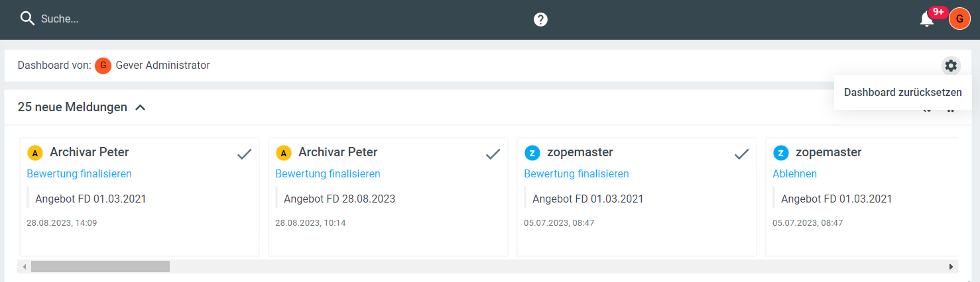Click the first Archivar Peter avatar icon
The image size is (980, 282).
coord(35,153)
